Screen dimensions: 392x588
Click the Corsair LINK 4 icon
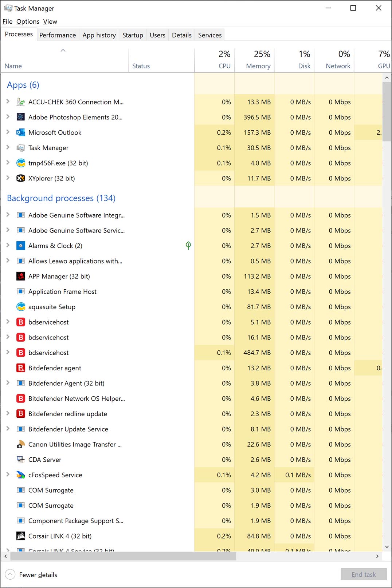coord(21,536)
